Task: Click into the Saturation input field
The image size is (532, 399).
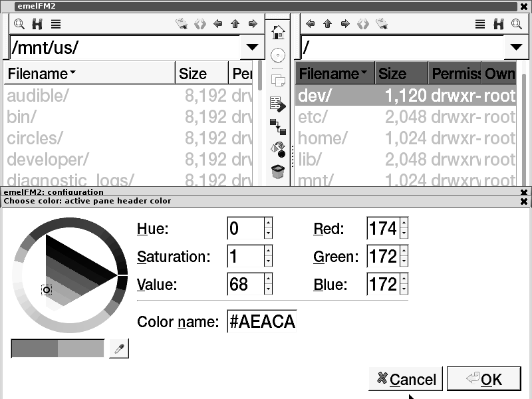Action: [246, 256]
